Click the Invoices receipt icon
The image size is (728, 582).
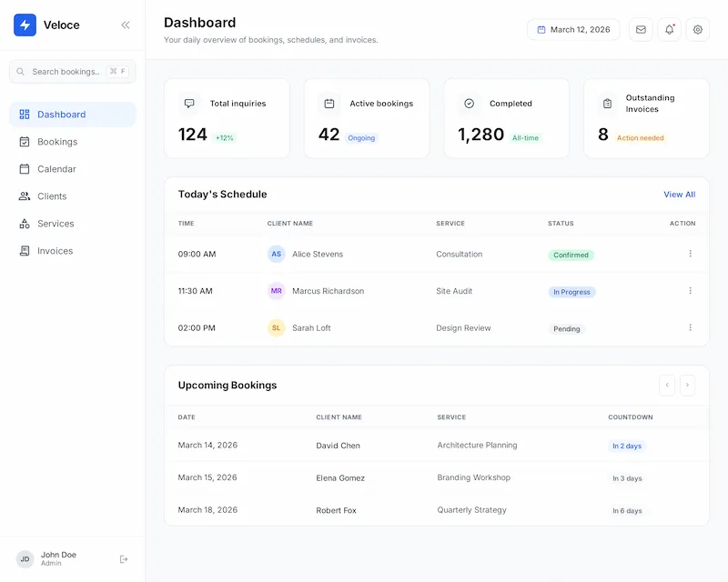coord(25,251)
